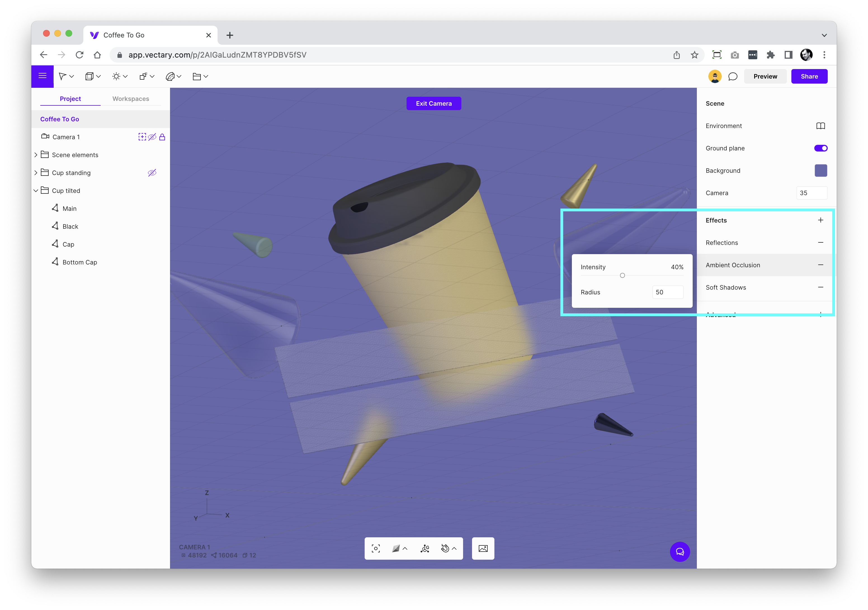The height and width of the screenshot is (610, 868).
Task: Select the Main mesh item
Action: (101, 209)
